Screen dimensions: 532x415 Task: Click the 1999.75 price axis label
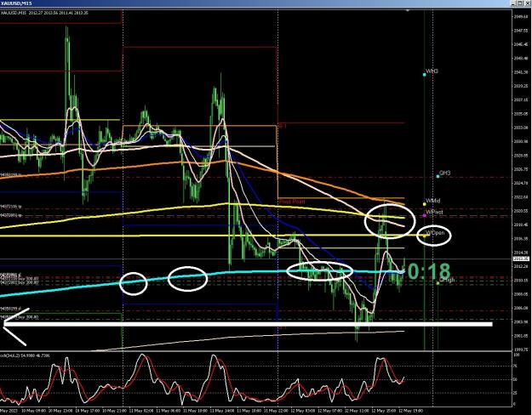[x=522, y=350]
